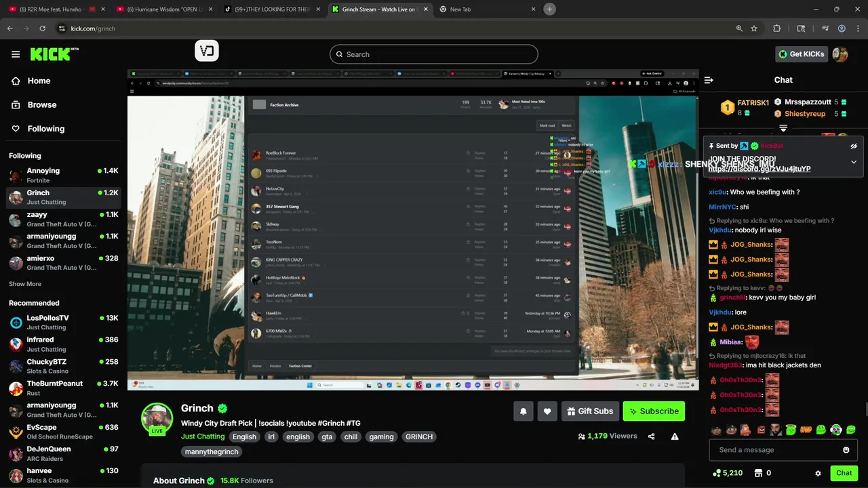868x488 pixels.
Task: Open Chrome media controls icon
Action: point(825,28)
